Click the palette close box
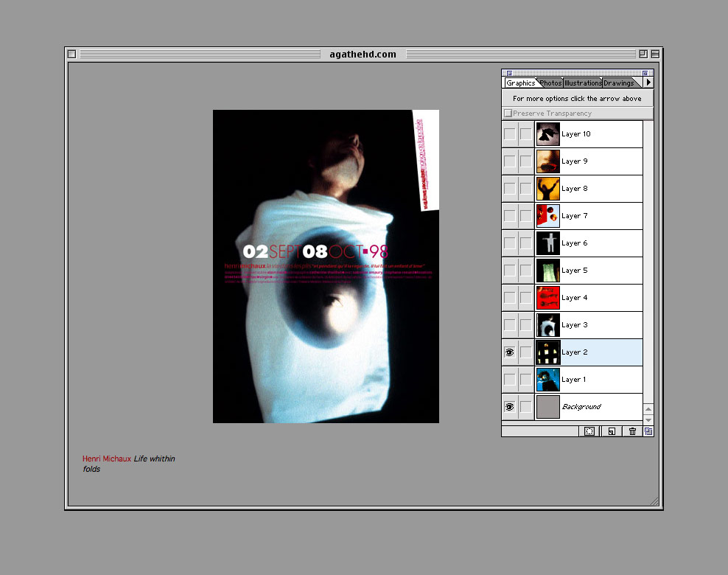The image size is (728, 575). (509, 73)
